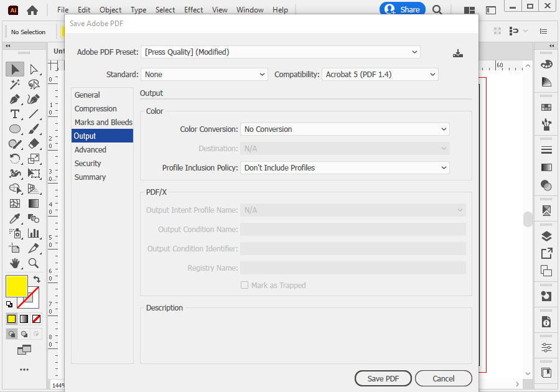This screenshot has width=560, height=392.
Task: Activate the Type tool
Action: (15, 114)
